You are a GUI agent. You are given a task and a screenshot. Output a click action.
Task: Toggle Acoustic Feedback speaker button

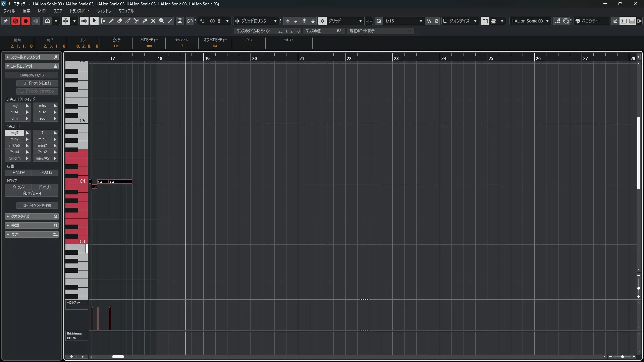pyautogui.click(x=84, y=21)
